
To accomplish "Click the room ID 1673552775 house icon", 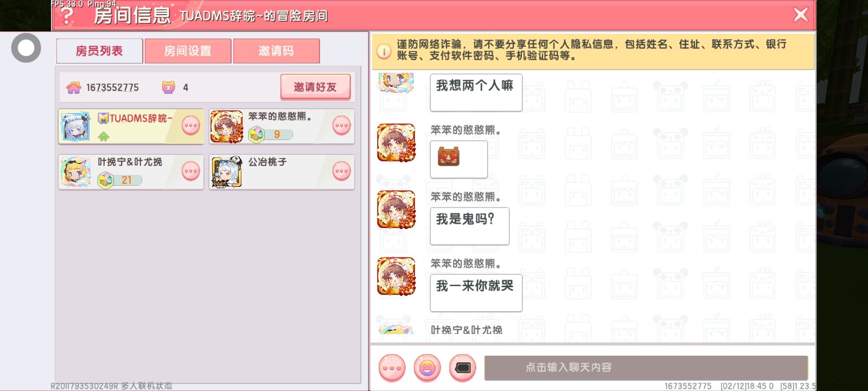I will [74, 87].
